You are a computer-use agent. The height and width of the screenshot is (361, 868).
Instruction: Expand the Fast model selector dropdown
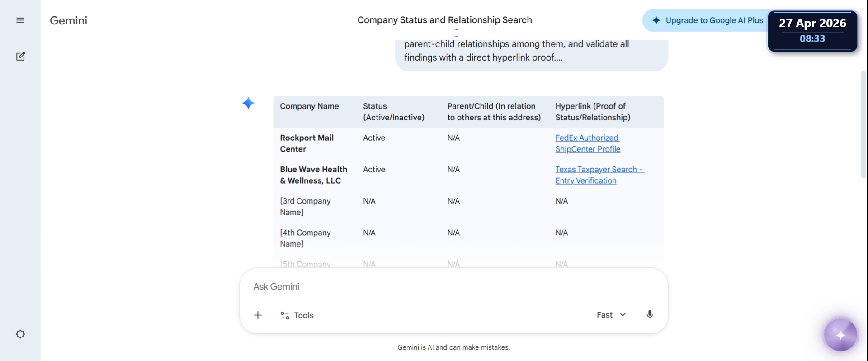(x=611, y=315)
